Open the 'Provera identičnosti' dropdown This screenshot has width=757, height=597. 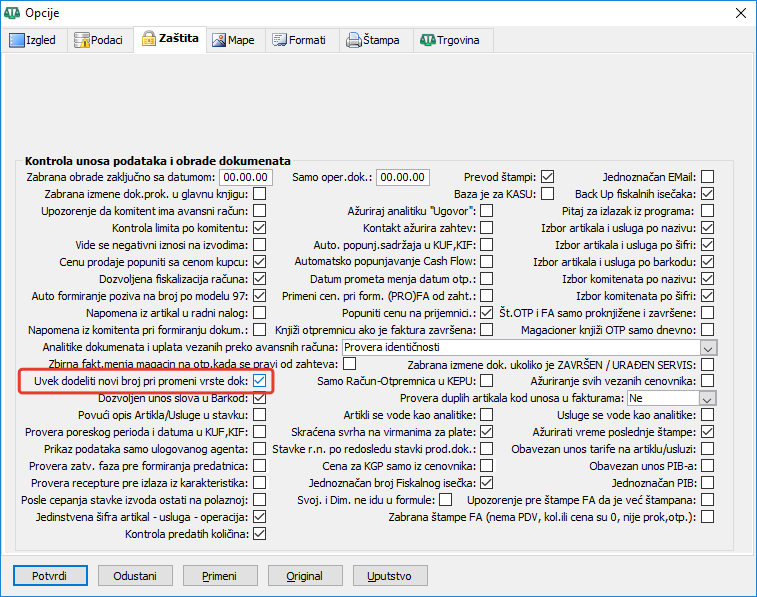[x=709, y=347]
